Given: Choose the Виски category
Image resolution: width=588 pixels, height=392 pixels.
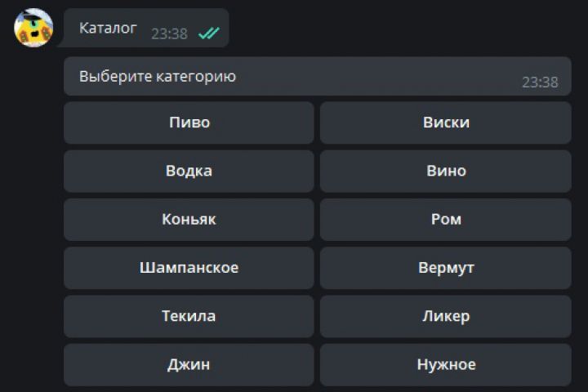Looking at the screenshot, I should 446,122.
